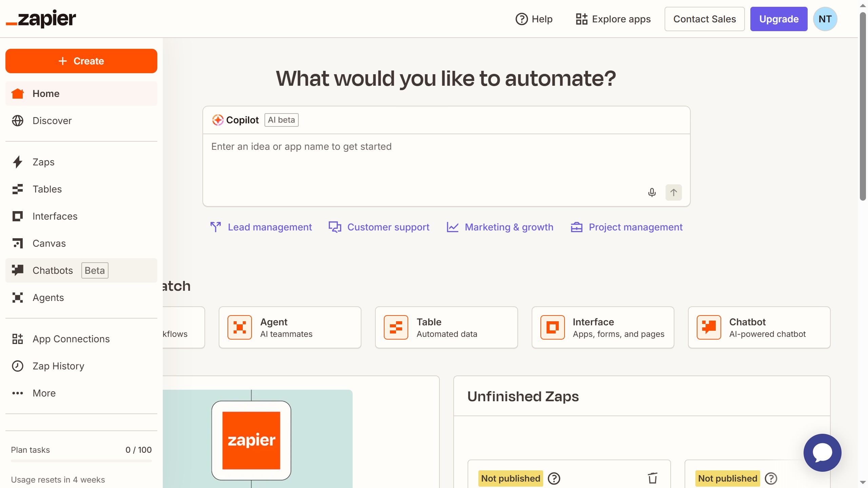
Task: Click the Home house icon
Action: pos(18,94)
